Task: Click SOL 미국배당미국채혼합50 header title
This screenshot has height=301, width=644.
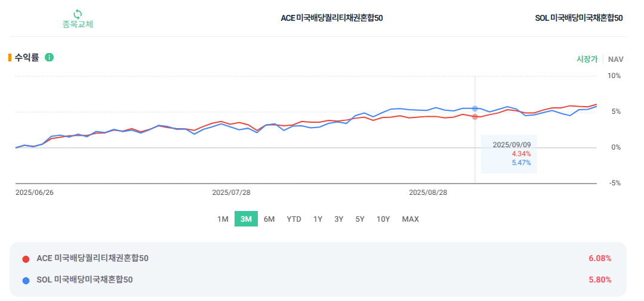Action: pos(579,18)
